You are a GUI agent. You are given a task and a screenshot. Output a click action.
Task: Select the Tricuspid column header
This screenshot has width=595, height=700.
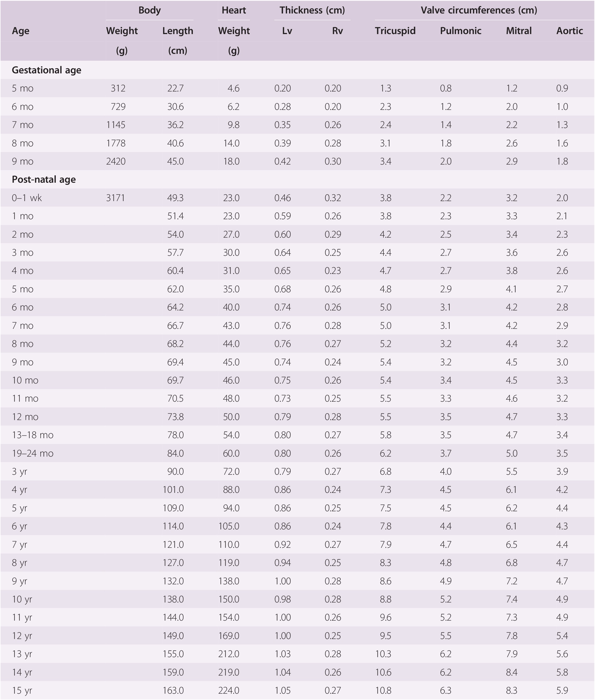(395, 31)
